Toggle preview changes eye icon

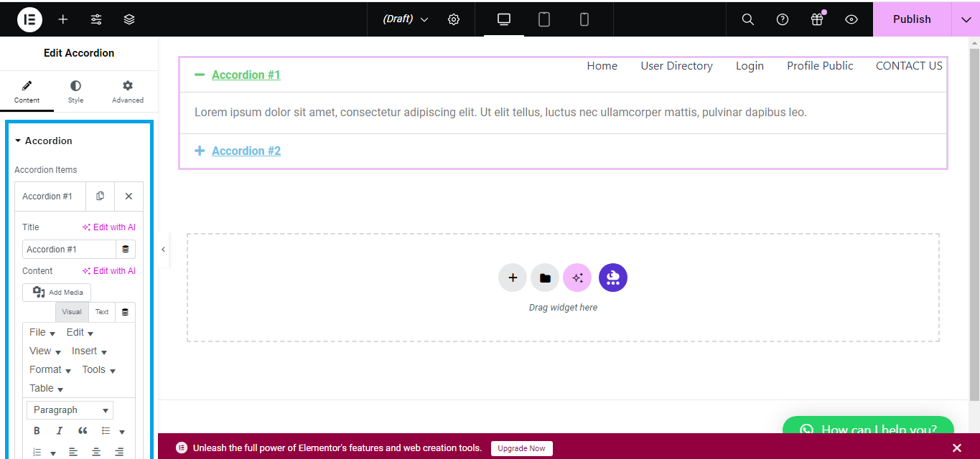click(x=851, y=19)
